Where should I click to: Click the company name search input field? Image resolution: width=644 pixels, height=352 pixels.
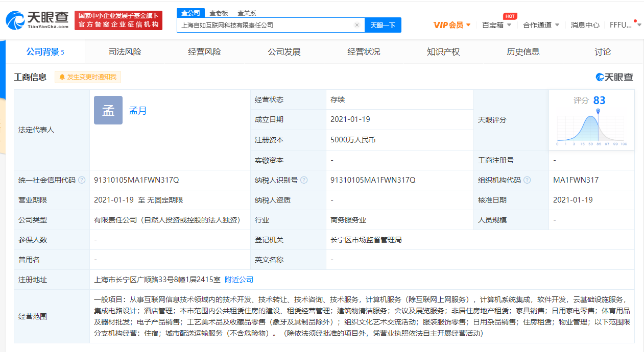(266, 25)
